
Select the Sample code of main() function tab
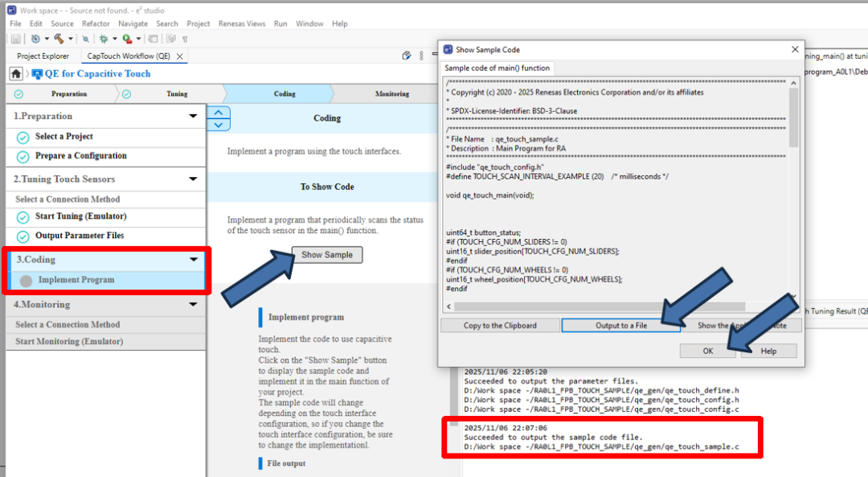coord(497,68)
